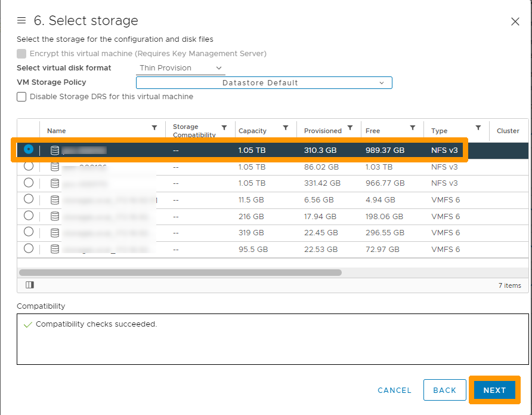Select the 11.5 GB VMFS 6 datastore
The image size is (532, 415).
[29, 199]
